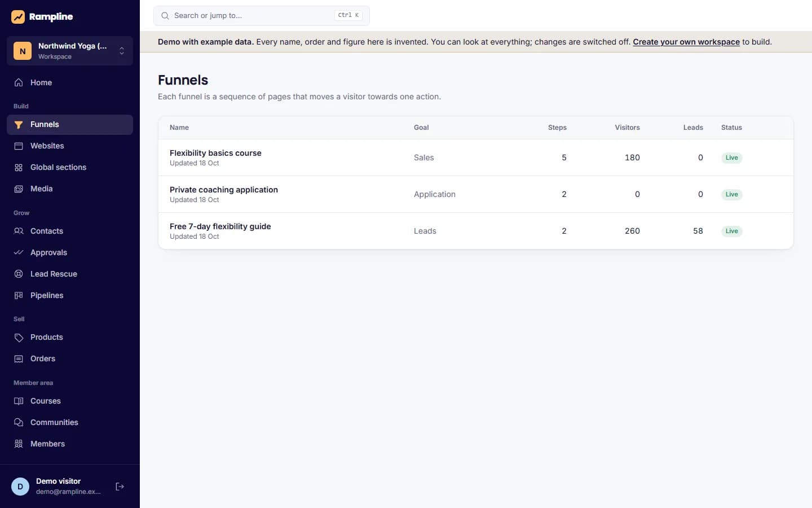
Task: Click the Demo visitor avatar
Action: tap(20, 487)
